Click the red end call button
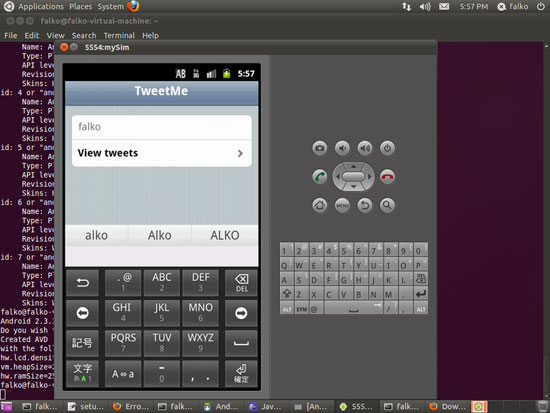 (387, 176)
